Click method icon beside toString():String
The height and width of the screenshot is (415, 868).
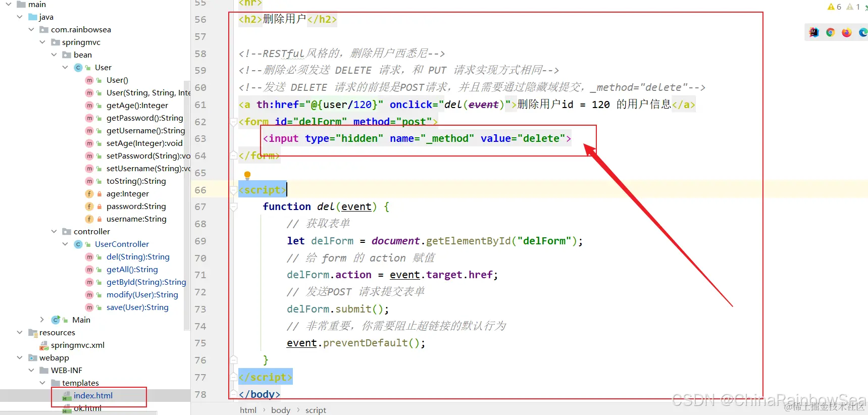click(89, 181)
